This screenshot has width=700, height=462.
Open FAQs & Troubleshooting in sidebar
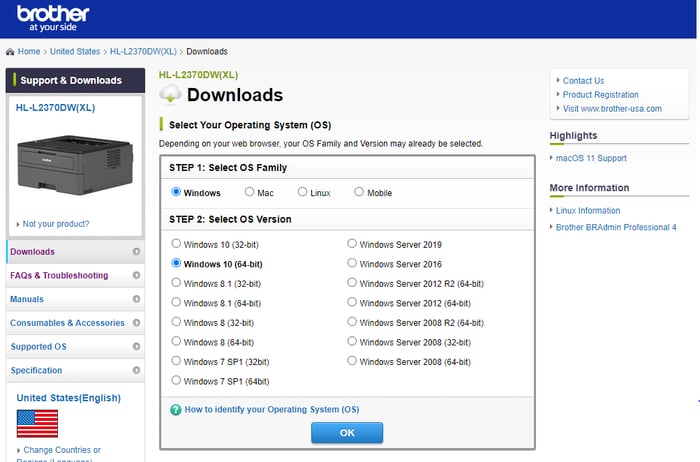click(75, 275)
